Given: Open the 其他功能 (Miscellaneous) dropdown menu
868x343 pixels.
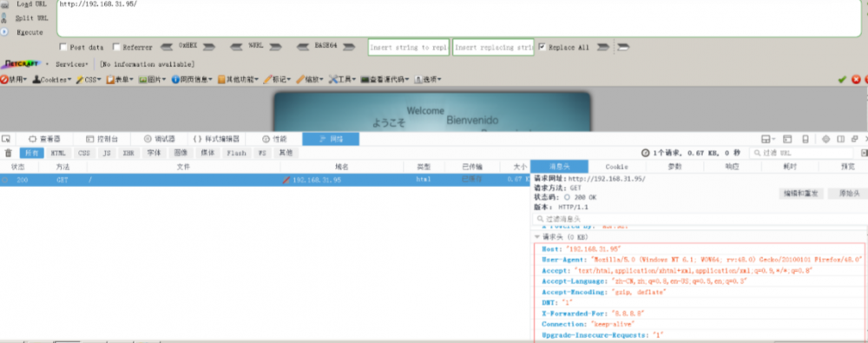Looking at the screenshot, I should coord(238,80).
